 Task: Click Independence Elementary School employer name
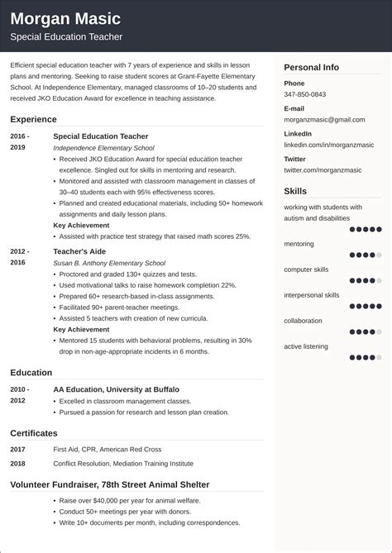point(103,148)
